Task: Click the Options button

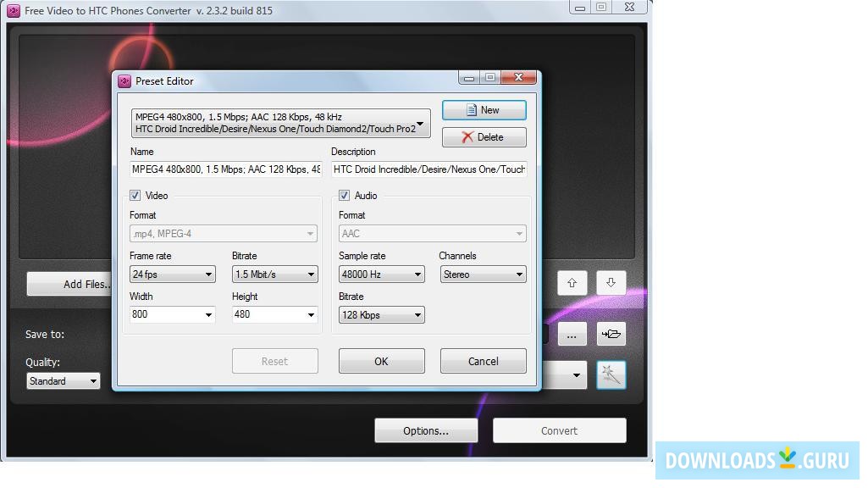Action: 426,430
